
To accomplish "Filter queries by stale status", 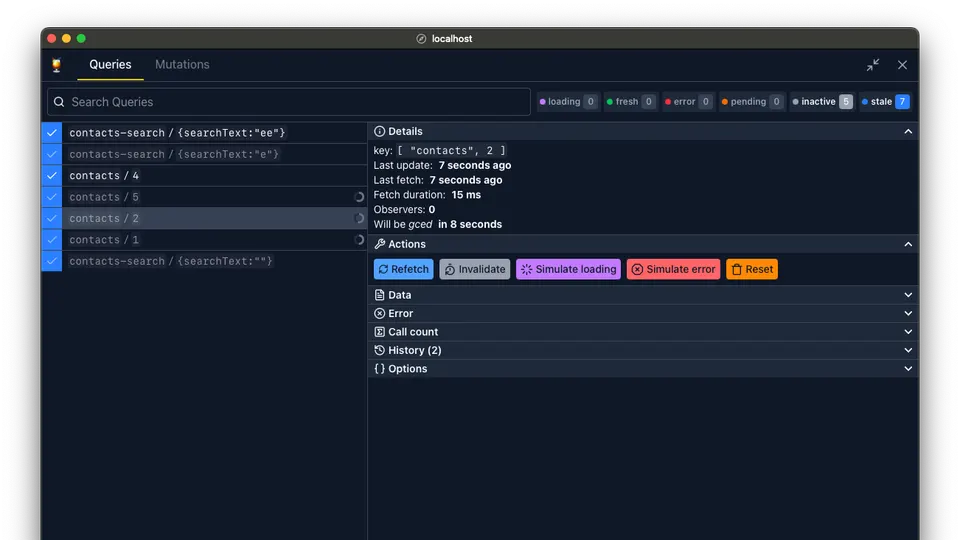I will (x=885, y=102).
